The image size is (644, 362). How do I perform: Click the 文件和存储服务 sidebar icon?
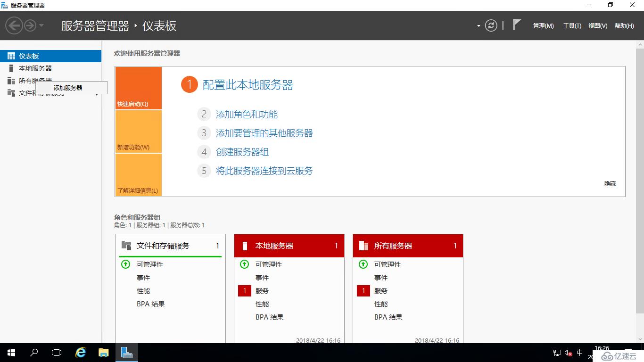(x=11, y=93)
